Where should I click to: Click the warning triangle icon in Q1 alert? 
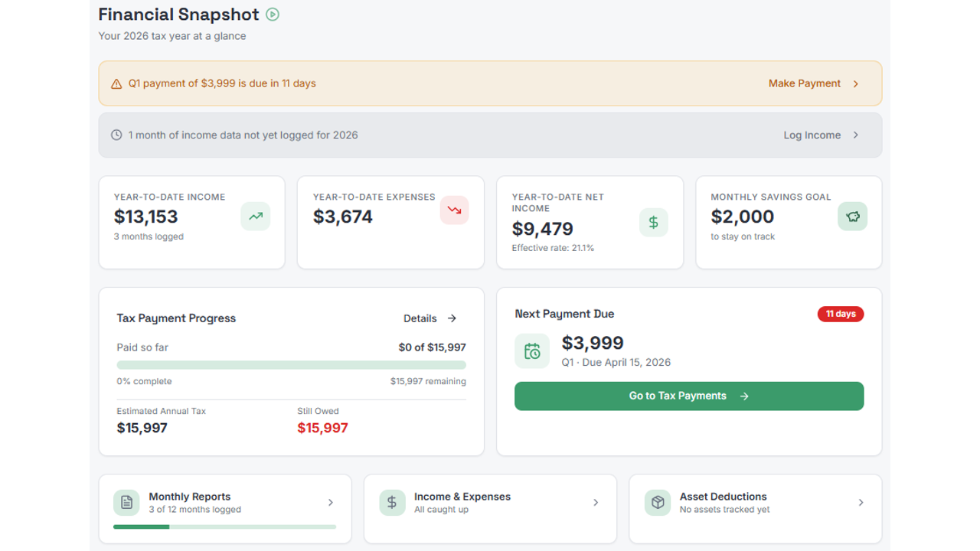116,84
